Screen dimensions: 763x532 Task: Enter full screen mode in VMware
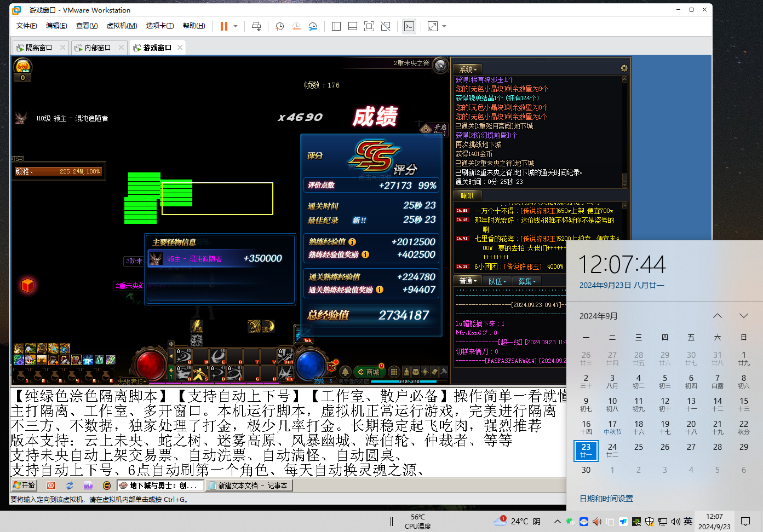pyautogui.click(x=369, y=26)
